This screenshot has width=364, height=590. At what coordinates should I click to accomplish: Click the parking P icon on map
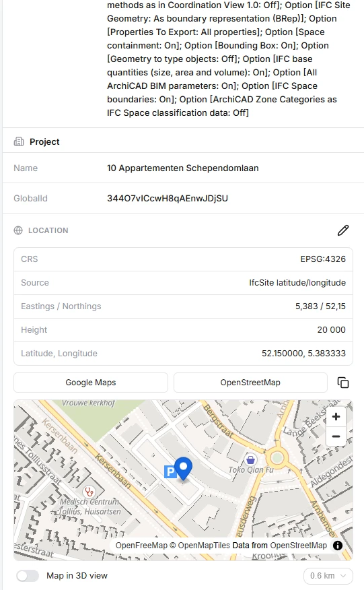point(170,471)
